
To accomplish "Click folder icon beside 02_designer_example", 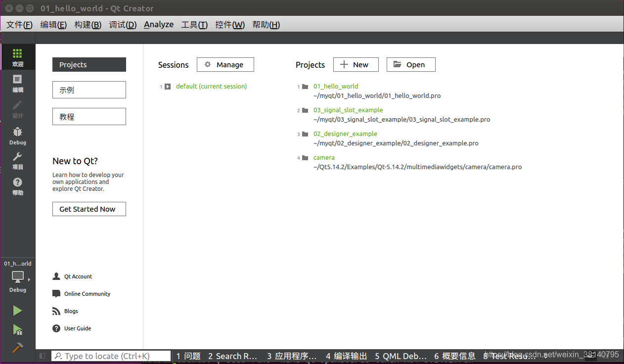I will (x=305, y=134).
